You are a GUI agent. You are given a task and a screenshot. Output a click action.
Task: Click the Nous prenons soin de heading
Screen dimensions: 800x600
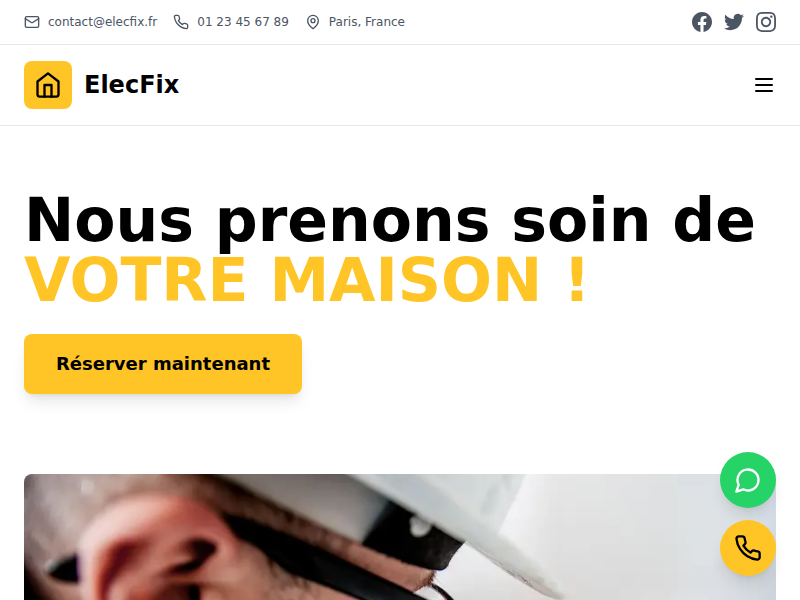click(x=390, y=220)
